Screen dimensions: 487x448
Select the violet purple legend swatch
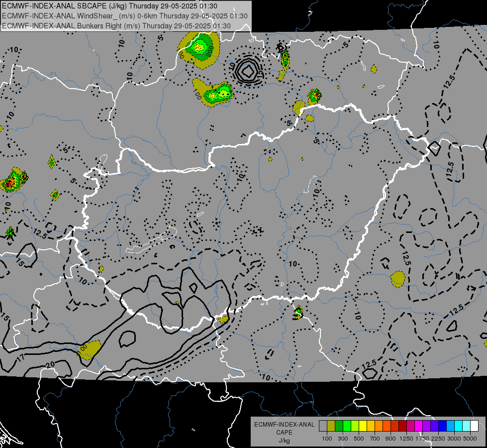point(426,426)
